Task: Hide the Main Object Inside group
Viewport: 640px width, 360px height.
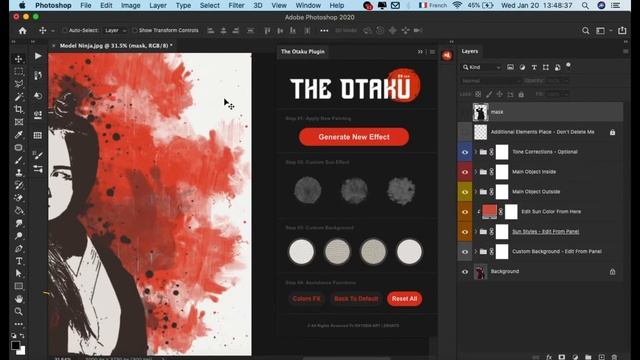Action: (464, 172)
